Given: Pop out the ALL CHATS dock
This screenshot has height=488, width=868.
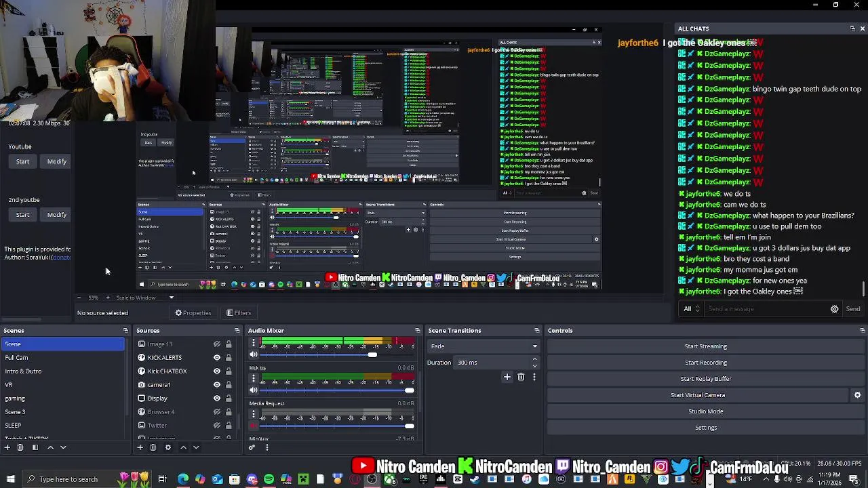Looking at the screenshot, I should 852,28.
